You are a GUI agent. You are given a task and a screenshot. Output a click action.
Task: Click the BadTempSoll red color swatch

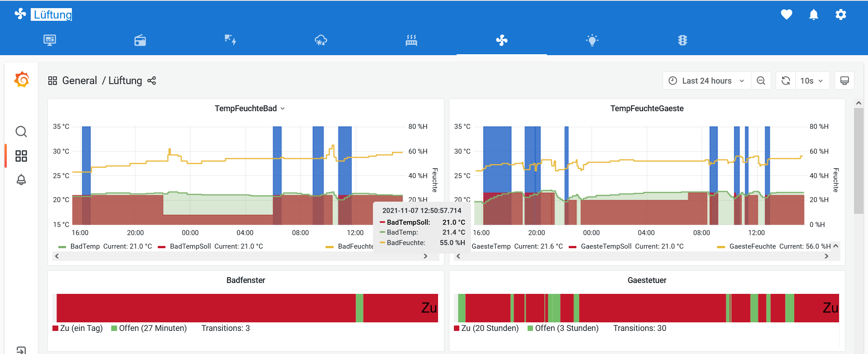[162, 247]
